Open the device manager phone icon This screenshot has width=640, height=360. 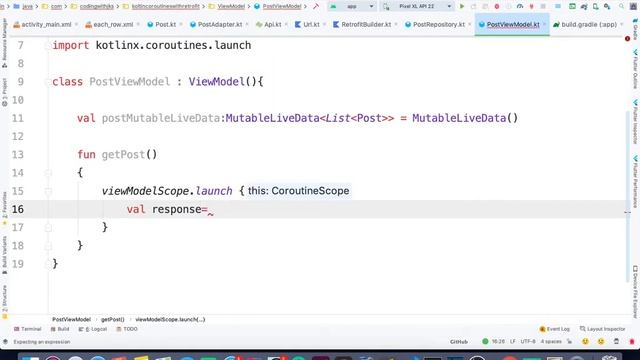(x=596, y=7)
